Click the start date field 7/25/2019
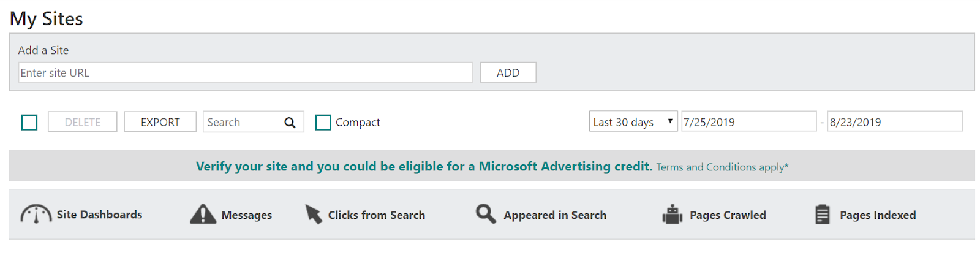This screenshot has width=980, height=255. [748, 122]
